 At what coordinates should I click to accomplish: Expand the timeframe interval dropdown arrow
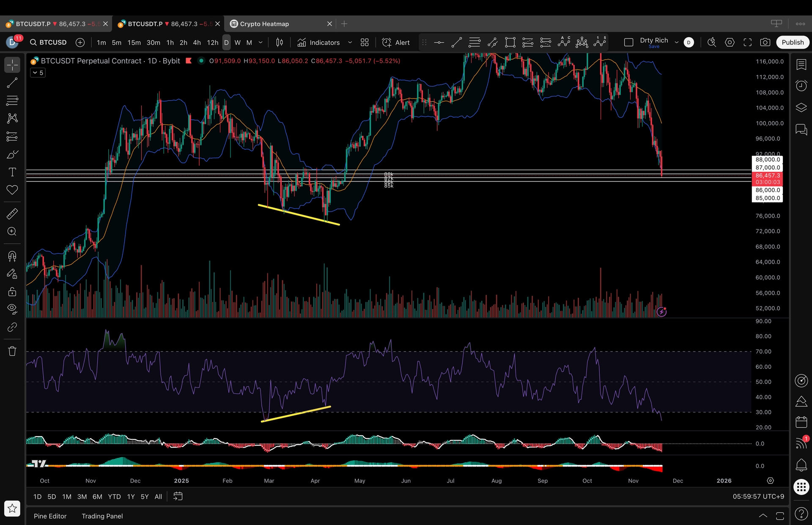pos(261,42)
